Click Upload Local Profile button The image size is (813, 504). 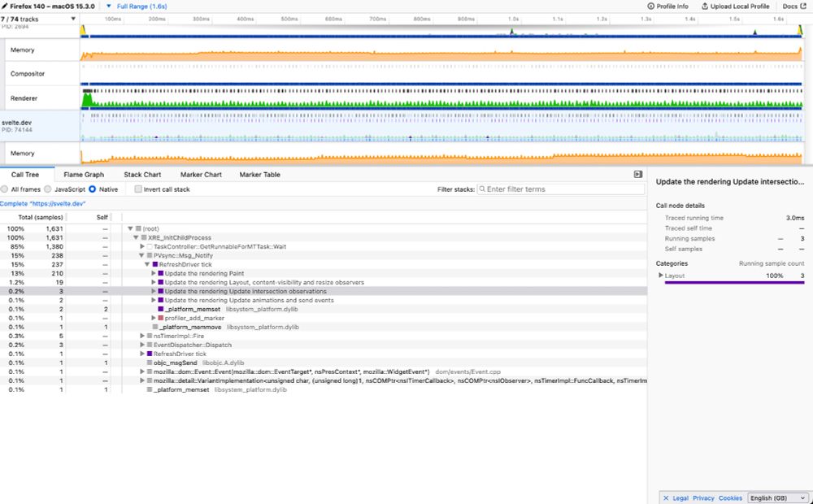(735, 7)
